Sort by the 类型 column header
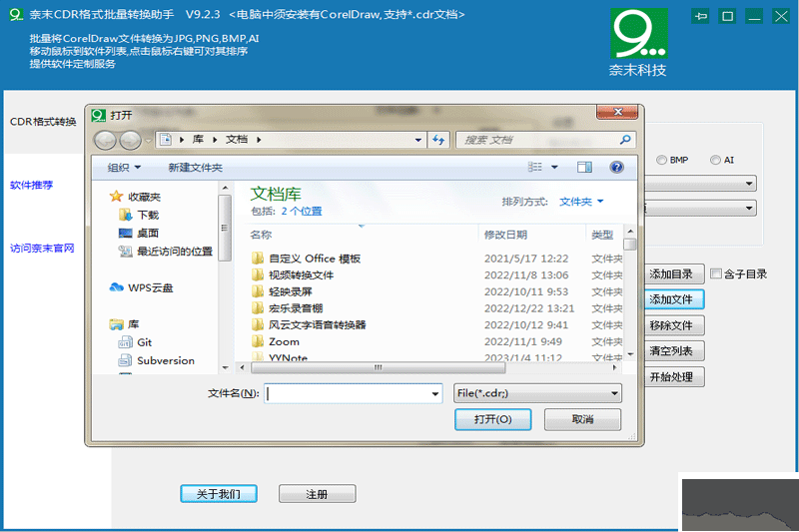Viewport: 799px width, 532px height. [602, 235]
